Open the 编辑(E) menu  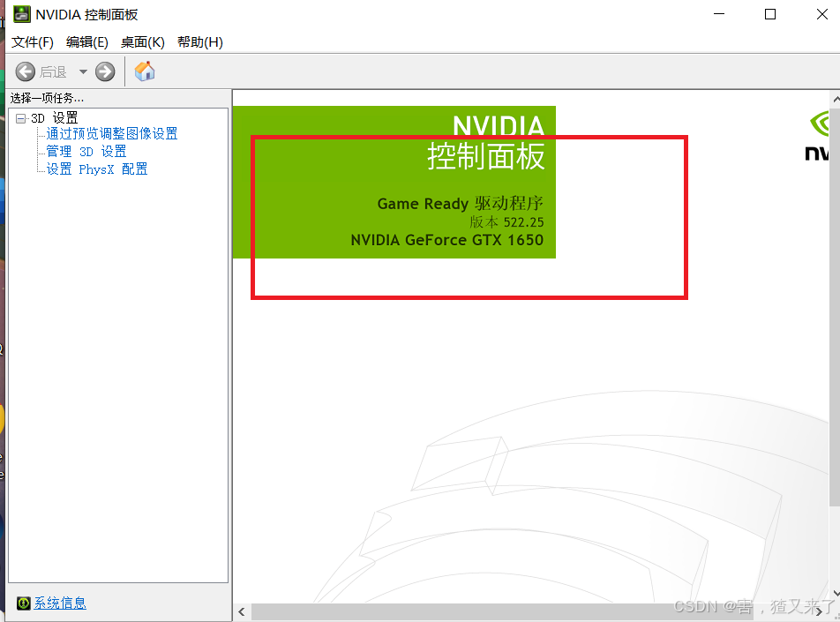click(x=87, y=42)
